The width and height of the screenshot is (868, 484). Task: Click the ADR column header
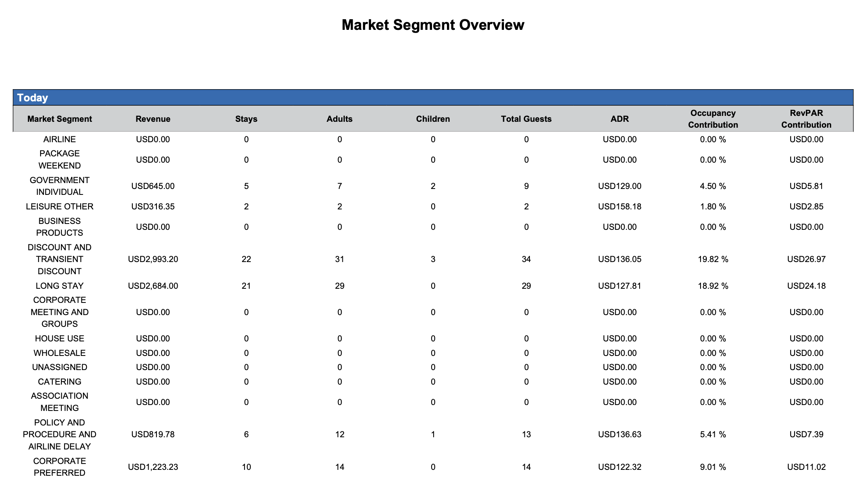(x=620, y=119)
